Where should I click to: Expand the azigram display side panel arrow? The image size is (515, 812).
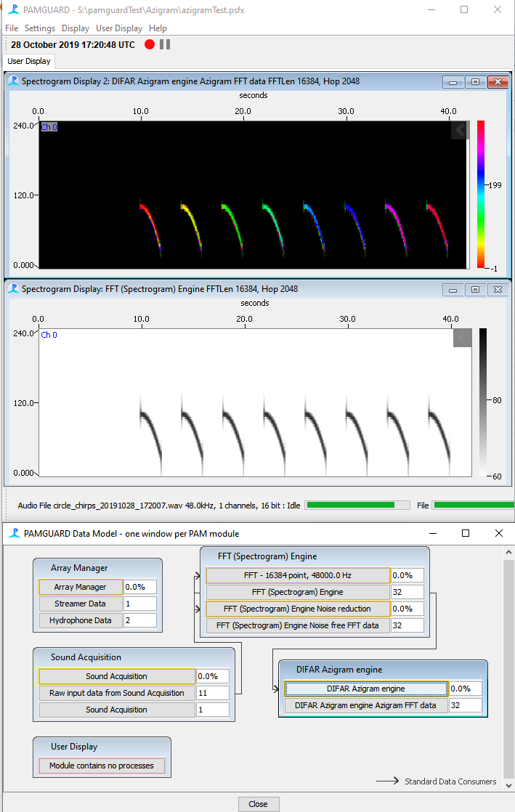[460, 131]
